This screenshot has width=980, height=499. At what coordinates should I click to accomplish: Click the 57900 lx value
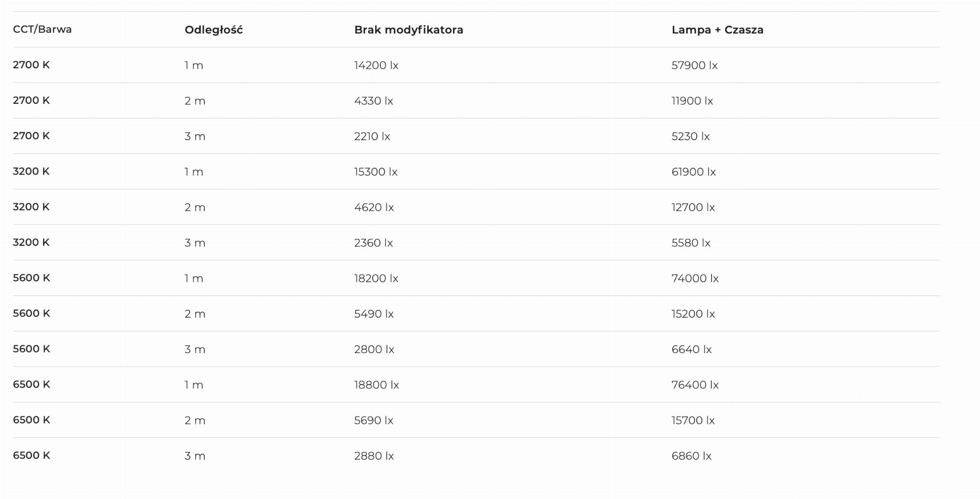(694, 65)
